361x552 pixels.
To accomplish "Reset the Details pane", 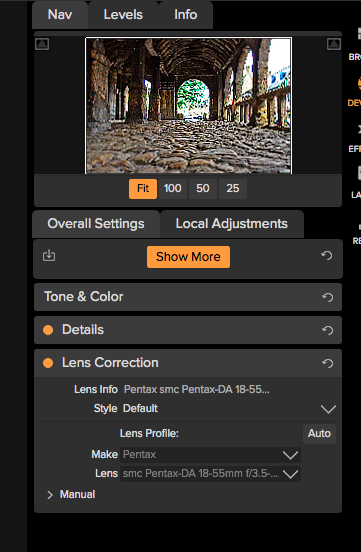I will coord(328,330).
